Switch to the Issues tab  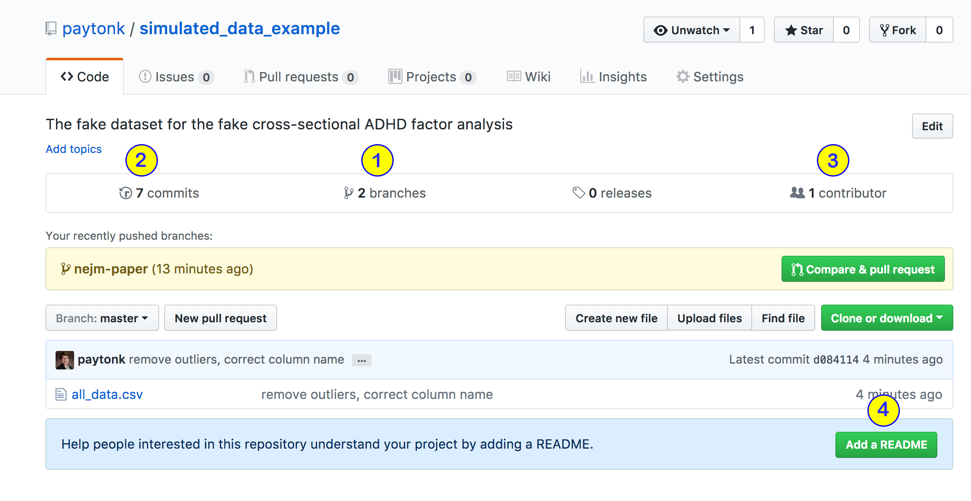point(176,77)
